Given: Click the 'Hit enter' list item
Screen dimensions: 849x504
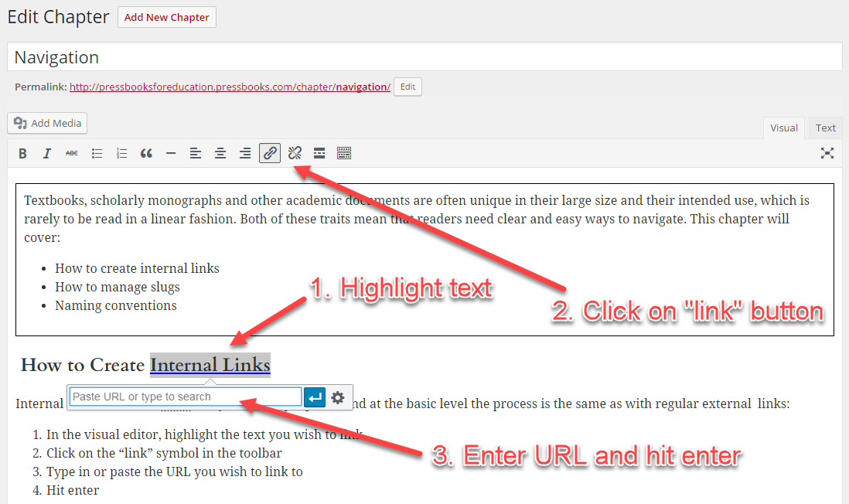Looking at the screenshot, I should (73, 490).
